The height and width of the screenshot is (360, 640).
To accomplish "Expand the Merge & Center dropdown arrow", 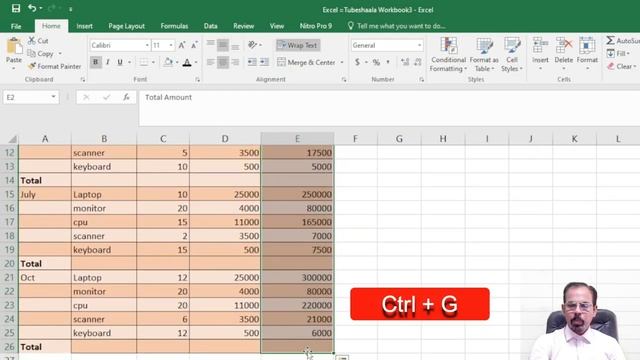I will click(342, 62).
